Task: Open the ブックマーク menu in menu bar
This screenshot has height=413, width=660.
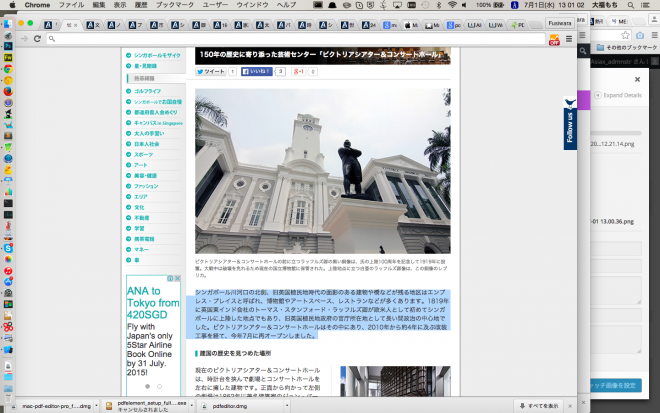Action: tap(175, 5)
